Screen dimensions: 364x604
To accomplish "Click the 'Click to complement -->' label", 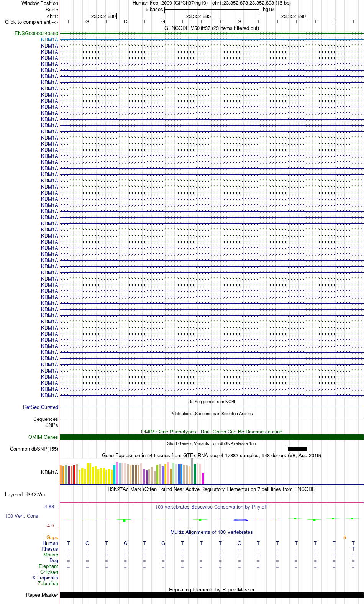I will [31, 22].
